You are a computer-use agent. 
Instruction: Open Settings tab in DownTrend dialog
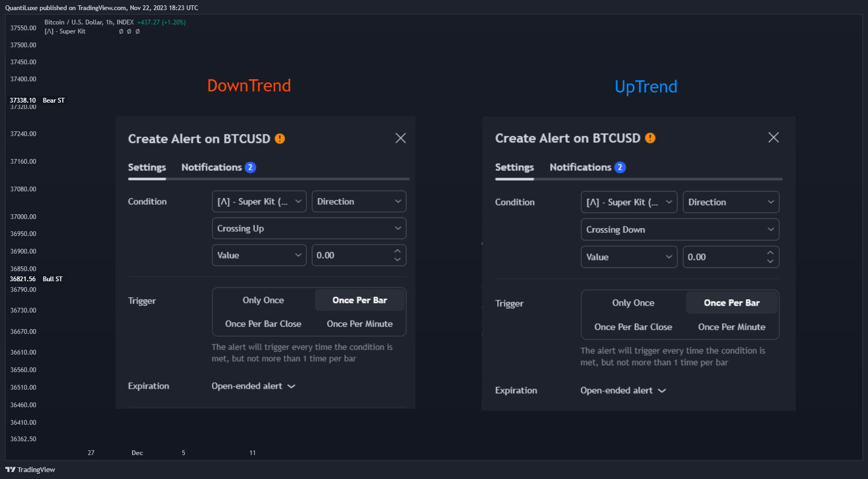(x=147, y=167)
